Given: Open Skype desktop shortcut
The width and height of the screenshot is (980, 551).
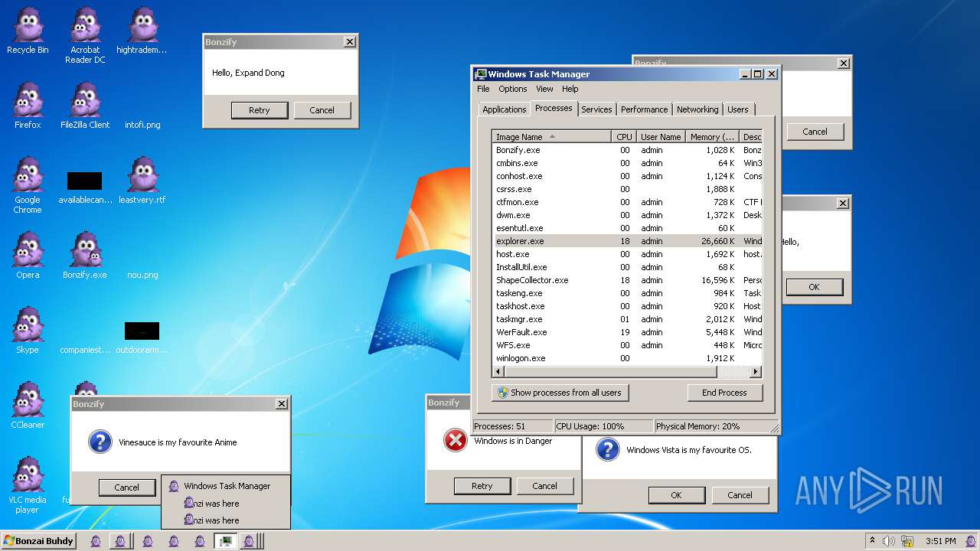Looking at the screenshot, I should tap(28, 331).
